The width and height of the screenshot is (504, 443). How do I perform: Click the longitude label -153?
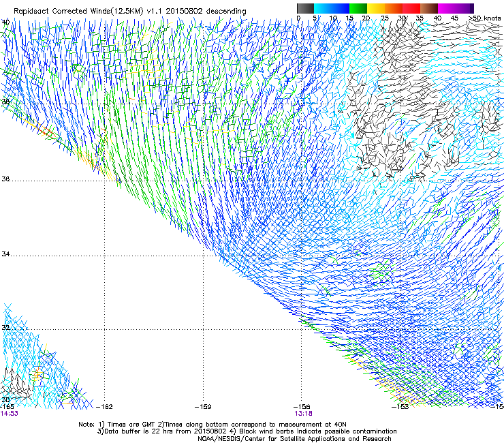[x=400, y=407]
